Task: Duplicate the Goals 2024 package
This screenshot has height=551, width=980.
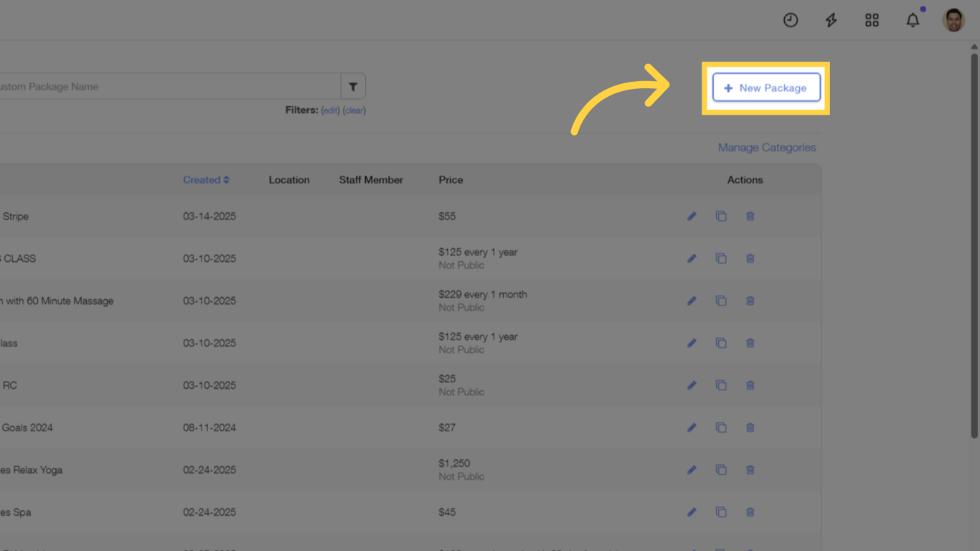Action: point(722,427)
